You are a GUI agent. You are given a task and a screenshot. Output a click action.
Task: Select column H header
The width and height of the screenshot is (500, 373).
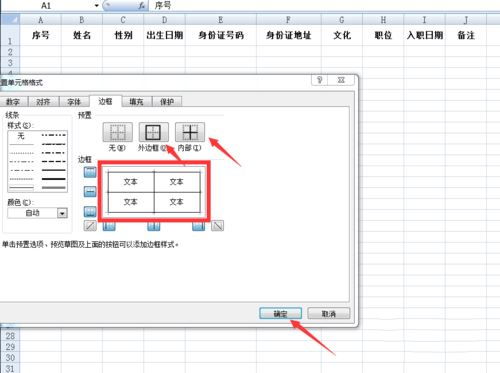[x=383, y=20]
